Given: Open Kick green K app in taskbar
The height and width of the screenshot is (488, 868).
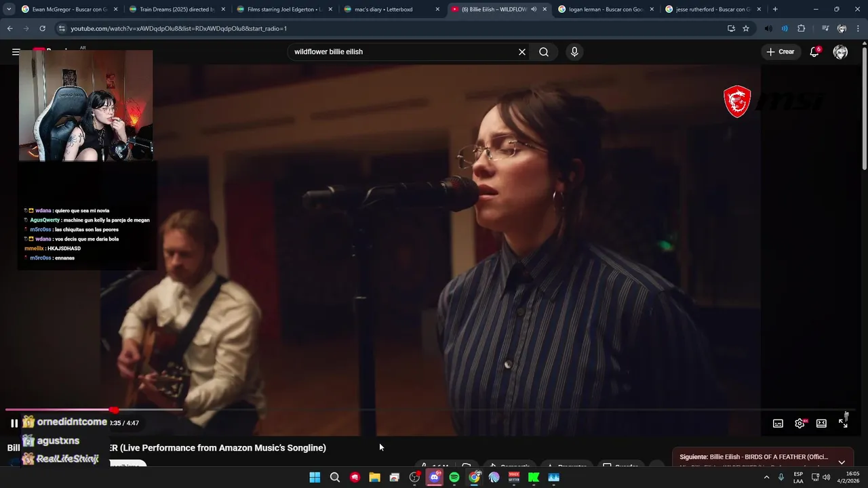Looking at the screenshot, I should pos(534,477).
